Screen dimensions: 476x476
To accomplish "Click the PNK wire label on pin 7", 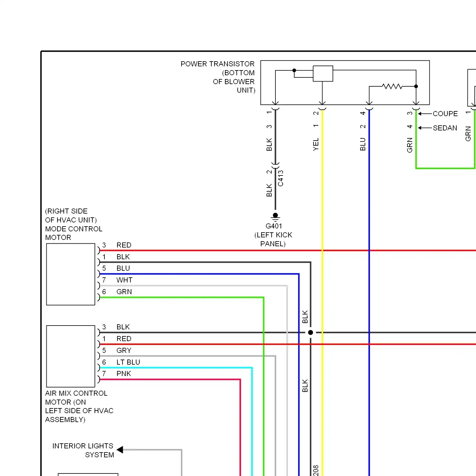I will coord(124,374).
